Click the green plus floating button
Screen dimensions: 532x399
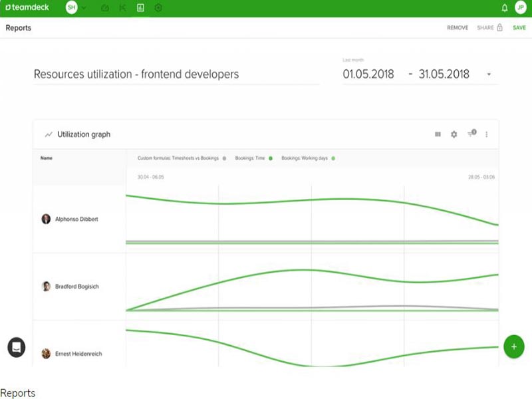[x=513, y=346]
